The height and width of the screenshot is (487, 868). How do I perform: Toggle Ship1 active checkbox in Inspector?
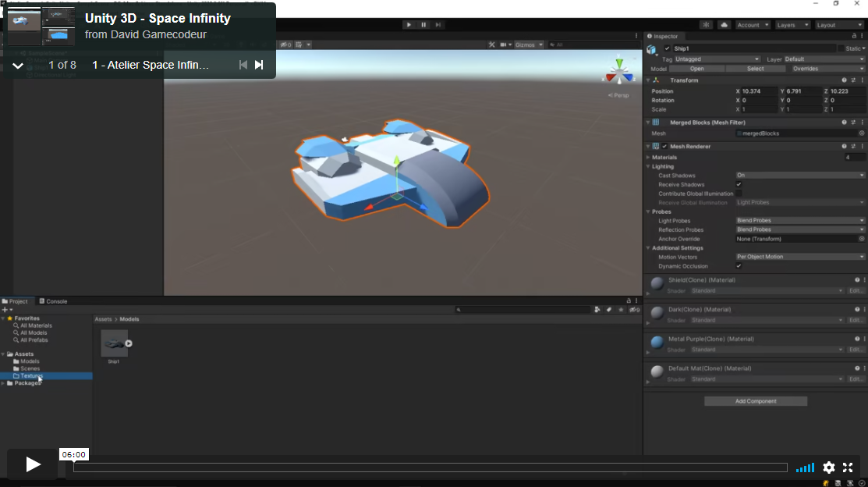click(668, 48)
